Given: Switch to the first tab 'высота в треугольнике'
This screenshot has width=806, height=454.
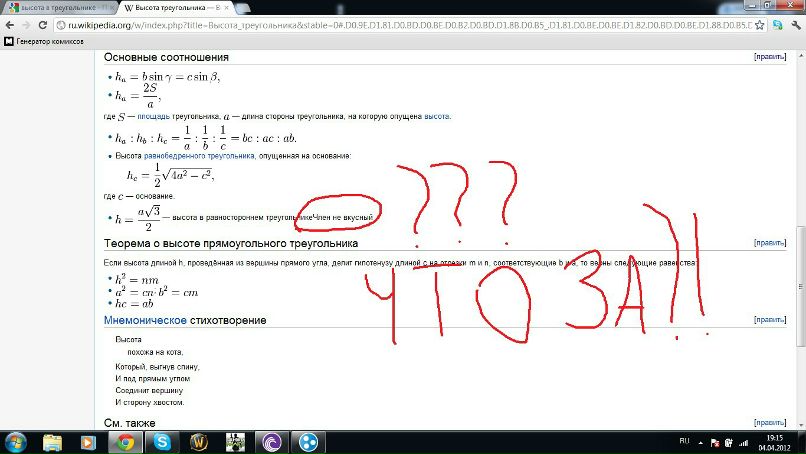Looking at the screenshot, I should [60, 8].
